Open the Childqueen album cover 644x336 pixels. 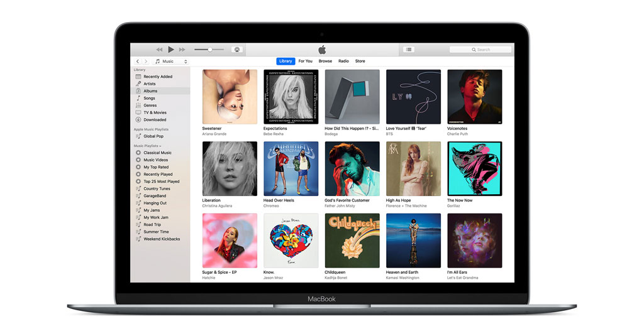click(352, 241)
